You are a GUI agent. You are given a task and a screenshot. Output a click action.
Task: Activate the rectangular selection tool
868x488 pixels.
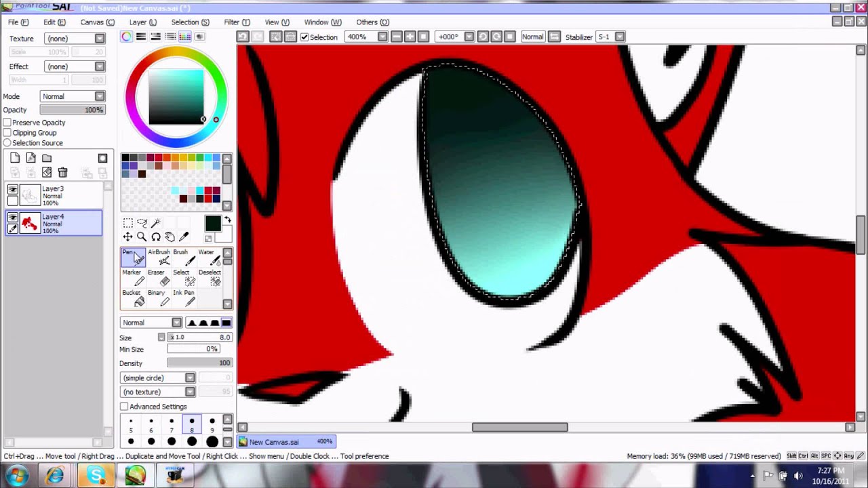(x=127, y=223)
